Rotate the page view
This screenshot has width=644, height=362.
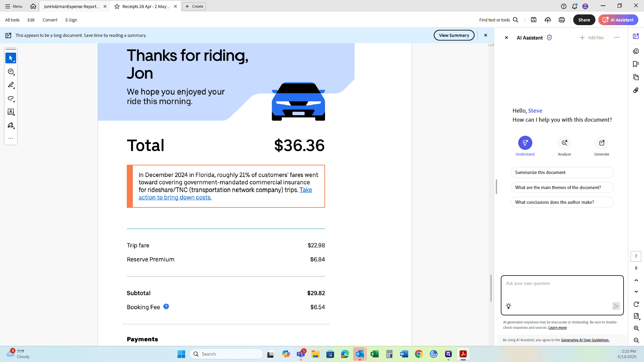coord(636,304)
